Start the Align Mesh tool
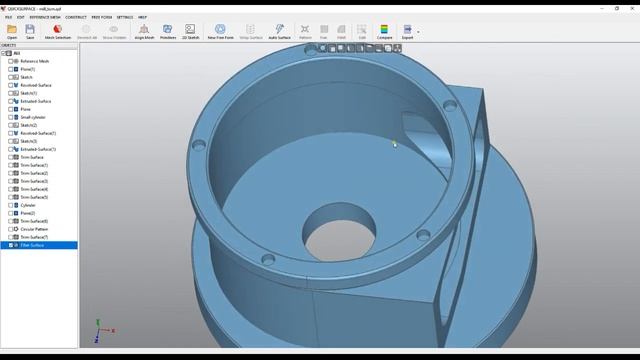640x360 pixels. pos(144,29)
